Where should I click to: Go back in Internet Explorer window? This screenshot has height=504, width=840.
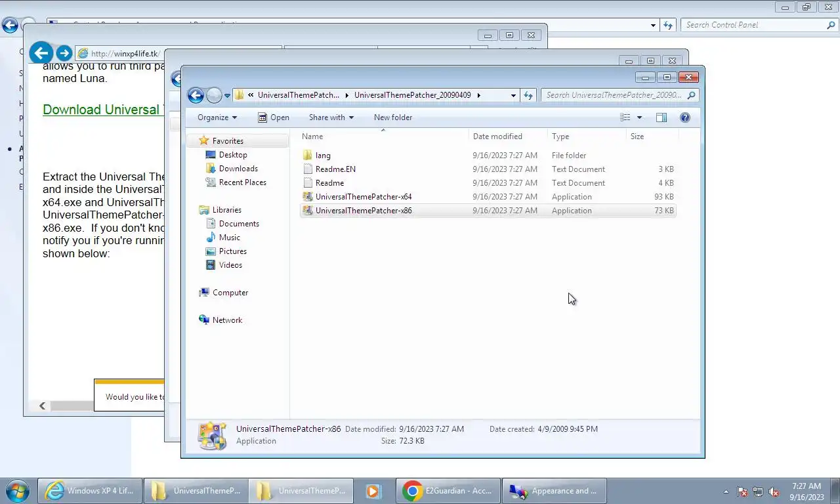point(41,53)
